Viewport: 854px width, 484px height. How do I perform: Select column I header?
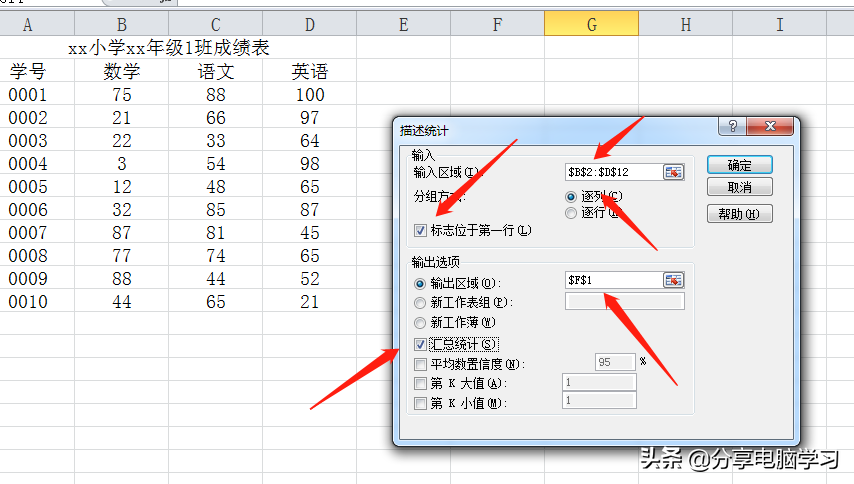click(779, 24)
